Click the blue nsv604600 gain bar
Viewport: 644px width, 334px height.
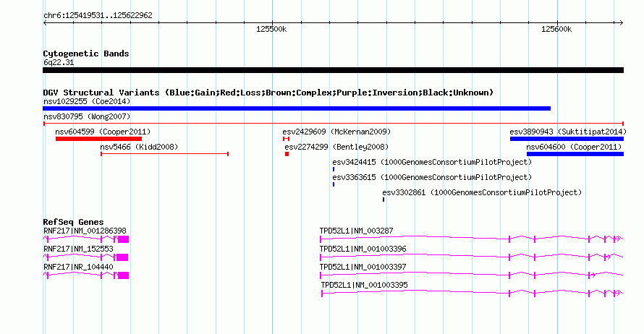[575, 154]
